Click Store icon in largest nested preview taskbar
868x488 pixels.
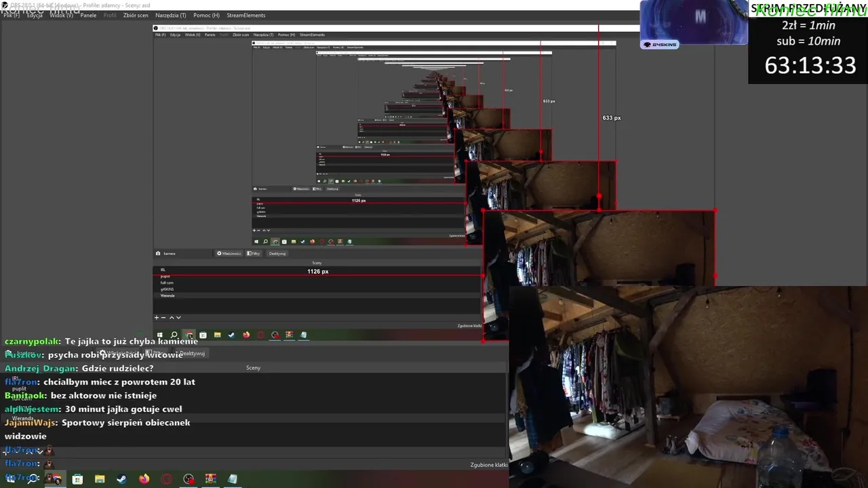coord(203,335)
